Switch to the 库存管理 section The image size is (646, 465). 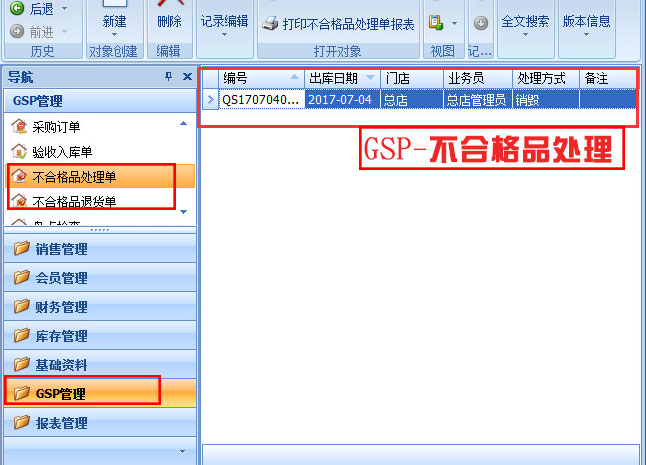coord(60,336)
